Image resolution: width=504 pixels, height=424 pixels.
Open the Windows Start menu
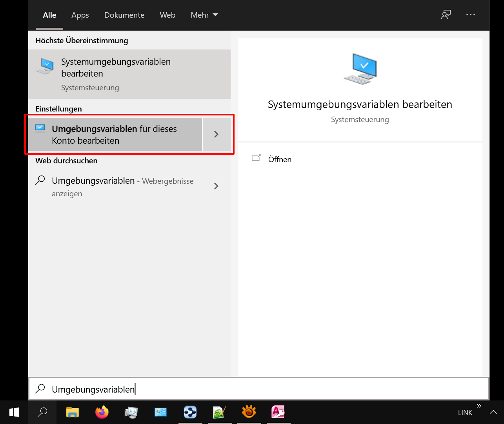point(14,412)
